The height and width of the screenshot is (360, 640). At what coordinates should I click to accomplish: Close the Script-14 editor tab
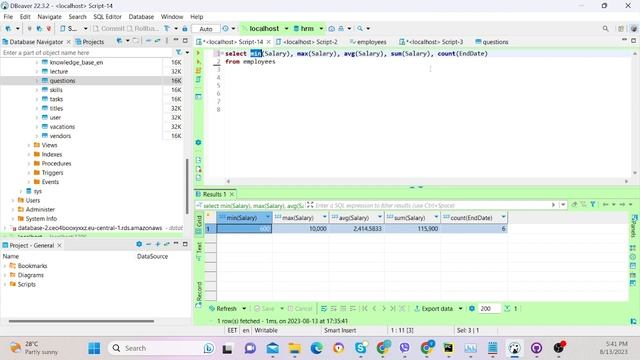click(269, 42)
